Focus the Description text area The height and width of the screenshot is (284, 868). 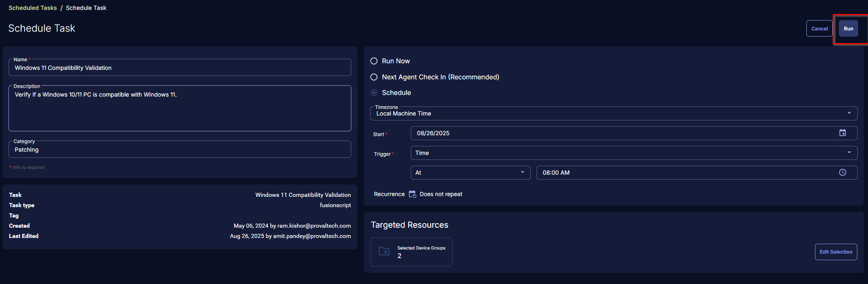(x=180, y=109)
